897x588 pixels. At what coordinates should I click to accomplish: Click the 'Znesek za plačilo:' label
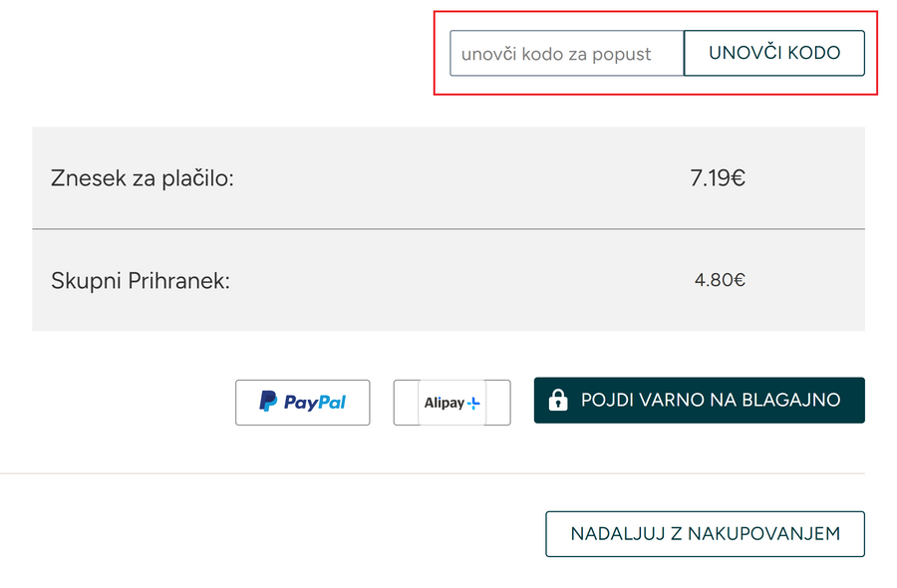click(x=142, y=179)
